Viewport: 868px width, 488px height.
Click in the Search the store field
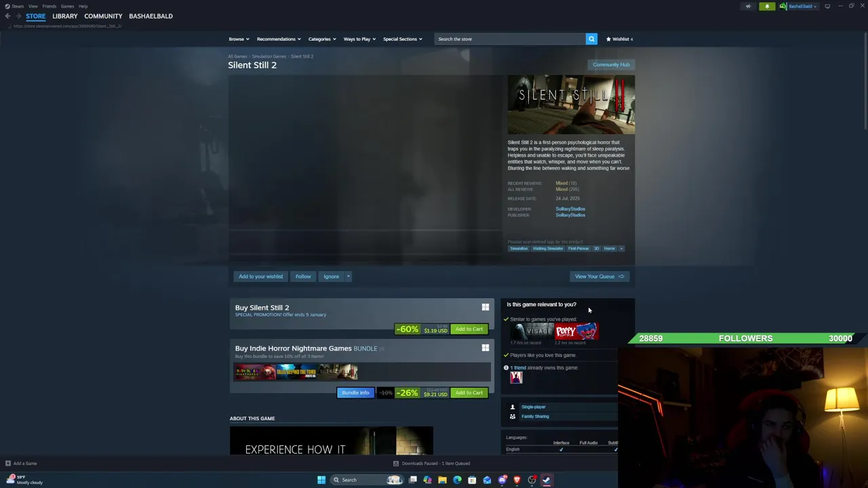[510, 39]
